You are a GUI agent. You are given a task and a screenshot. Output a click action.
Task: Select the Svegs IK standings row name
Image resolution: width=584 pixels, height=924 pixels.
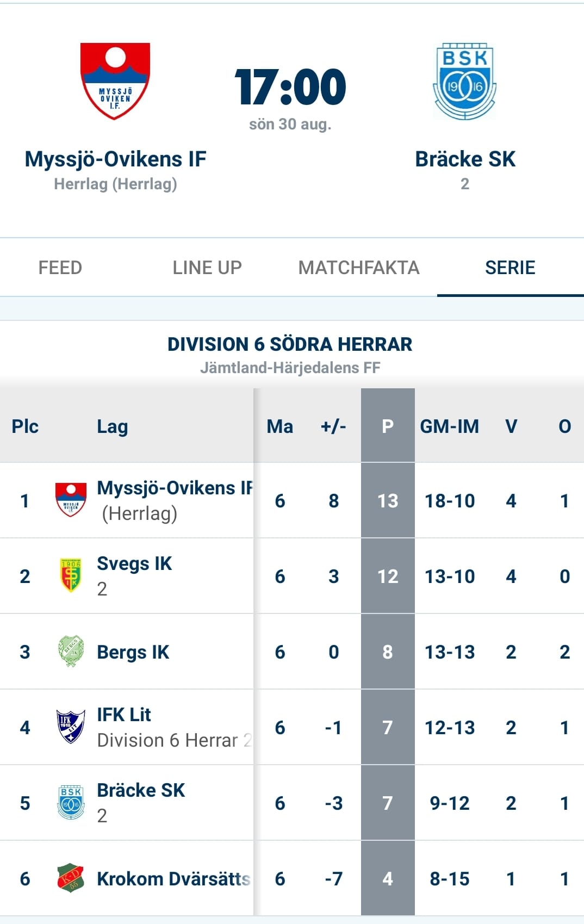(x=134, y=564)
